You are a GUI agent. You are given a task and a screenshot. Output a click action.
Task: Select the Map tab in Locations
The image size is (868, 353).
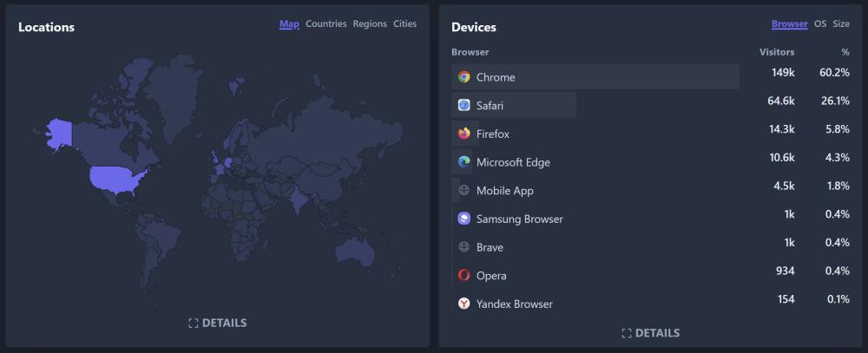pos(289,24)
